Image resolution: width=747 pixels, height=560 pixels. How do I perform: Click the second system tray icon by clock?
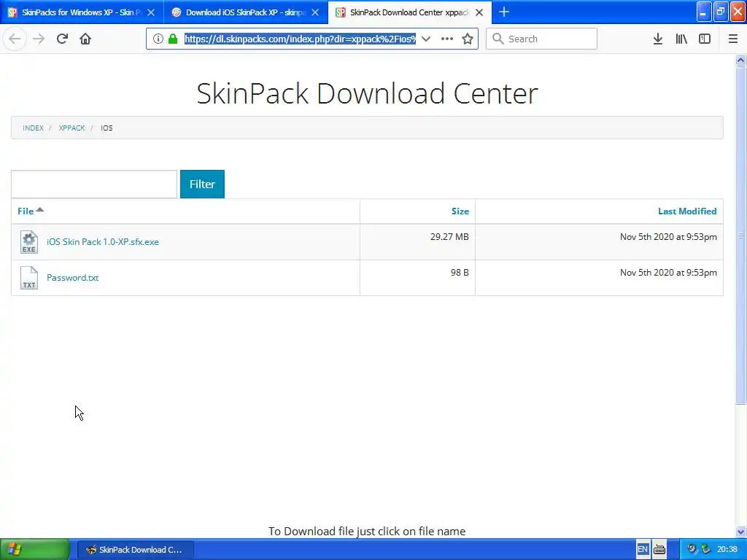pyautogui.click(x=705, y=549)
